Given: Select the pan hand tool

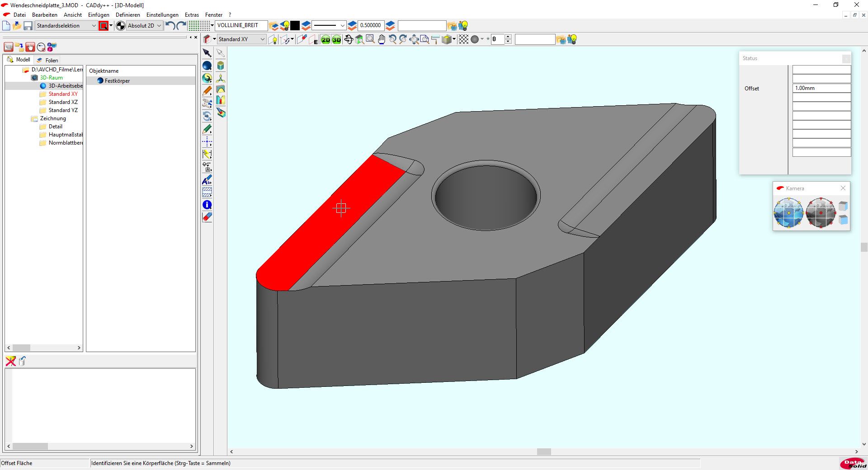Looking at the screenshot, I should click(382, 40).
